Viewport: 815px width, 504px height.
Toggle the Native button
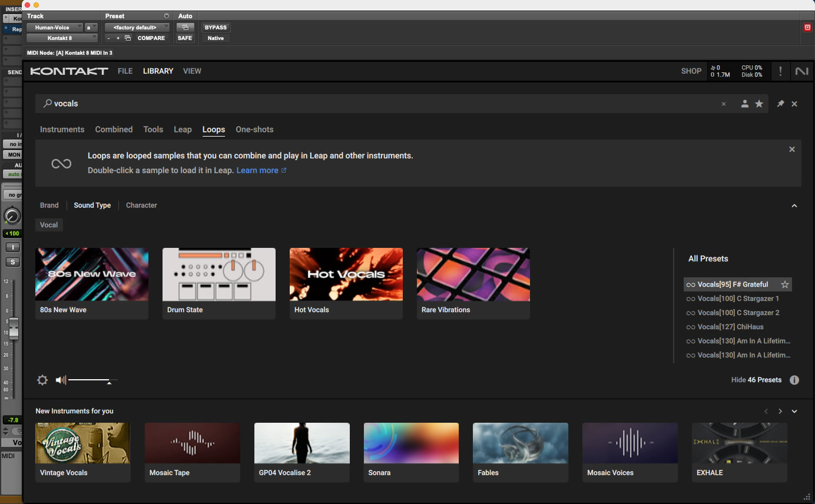pyautogui.click(x=216, y=38)
